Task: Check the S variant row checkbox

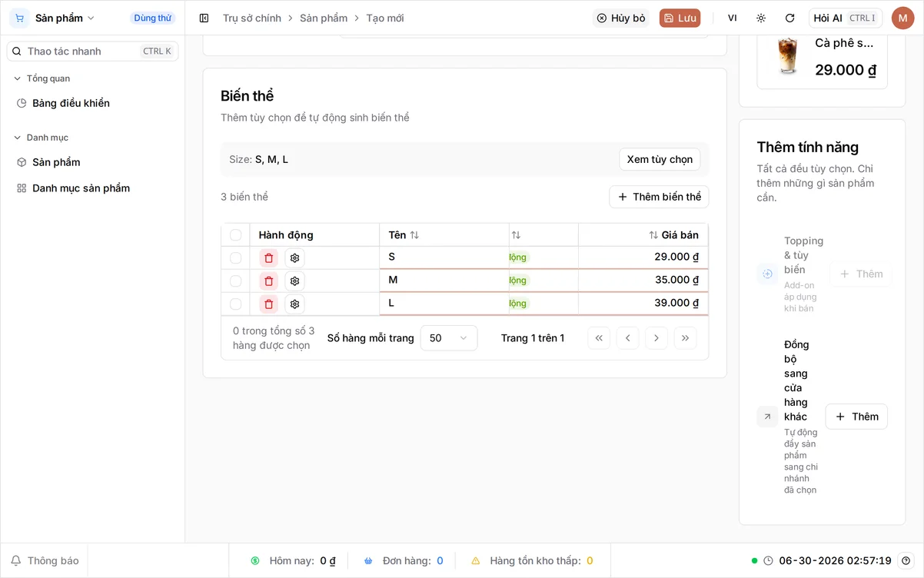Action: click(x=236, y=258)
